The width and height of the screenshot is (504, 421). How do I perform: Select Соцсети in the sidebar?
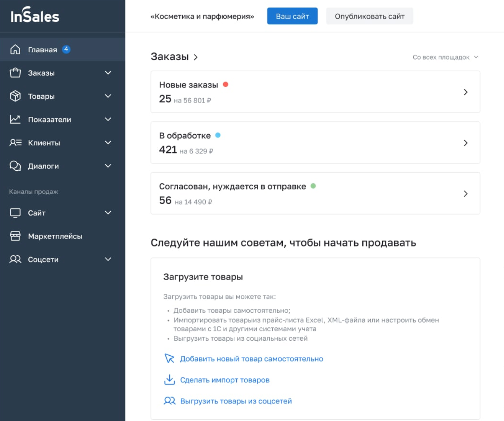tap(62, 259)
